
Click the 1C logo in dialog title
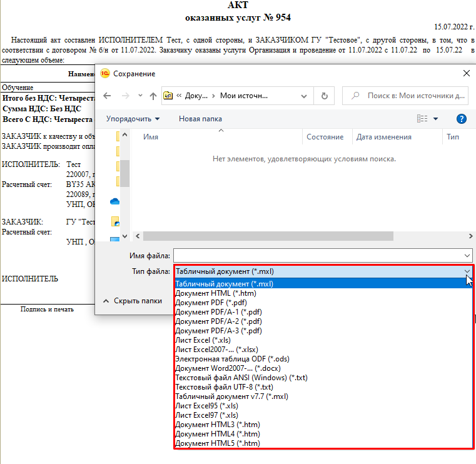pyautogui.click(x=105, y=73)
